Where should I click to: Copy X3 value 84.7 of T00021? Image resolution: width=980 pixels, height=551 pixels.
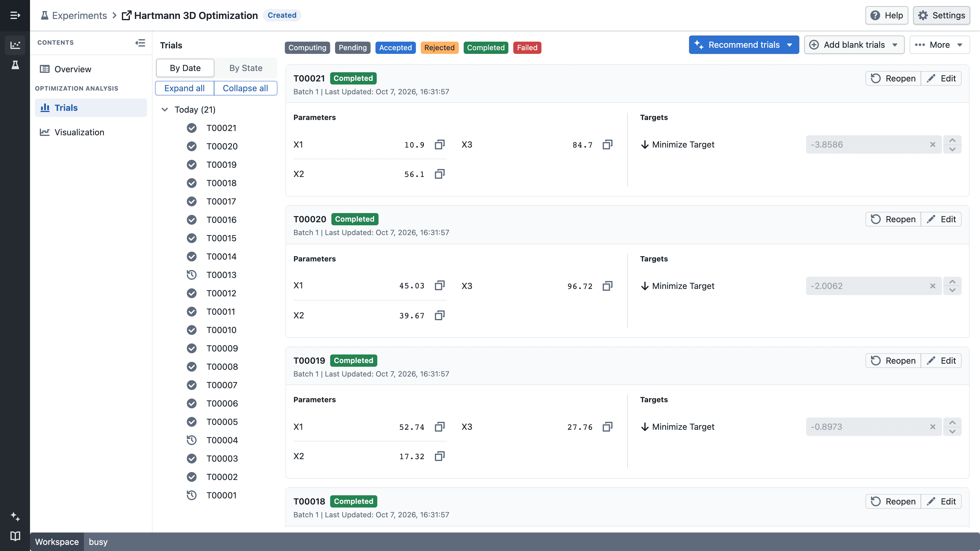tap(608, 144)
